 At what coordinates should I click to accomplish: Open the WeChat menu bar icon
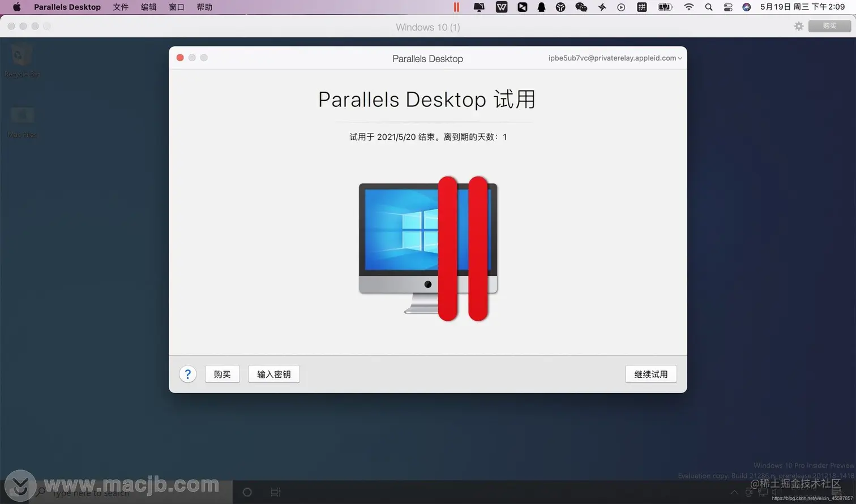(x=581, y=7)
